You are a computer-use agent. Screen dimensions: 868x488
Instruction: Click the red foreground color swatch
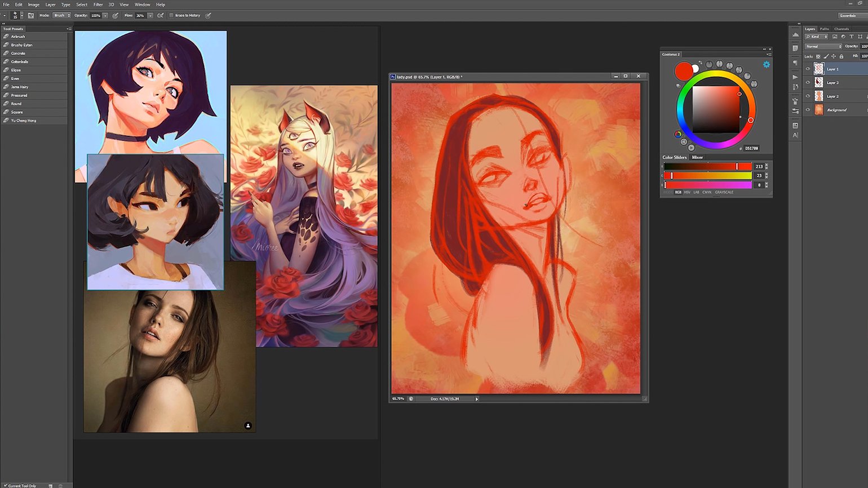pos(683,71)
